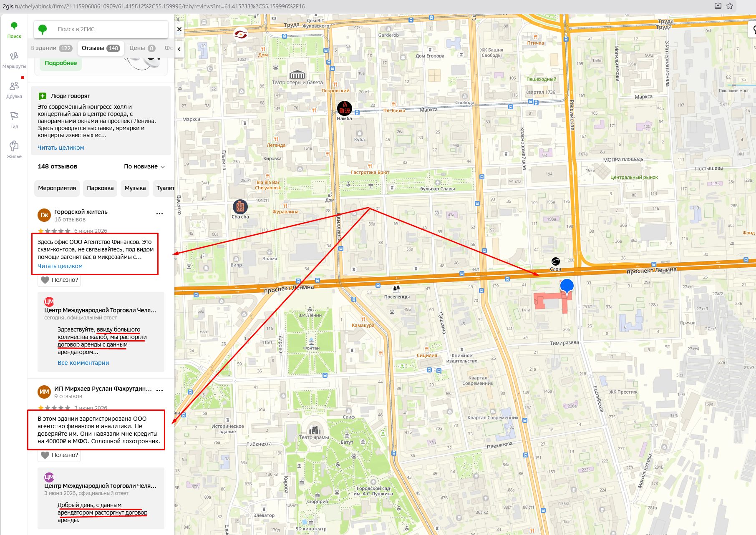The width and height of the screenshot is (756, 535).
Task: Click the Гастротека Брют restaurant label
Action: tap(370, 172)
